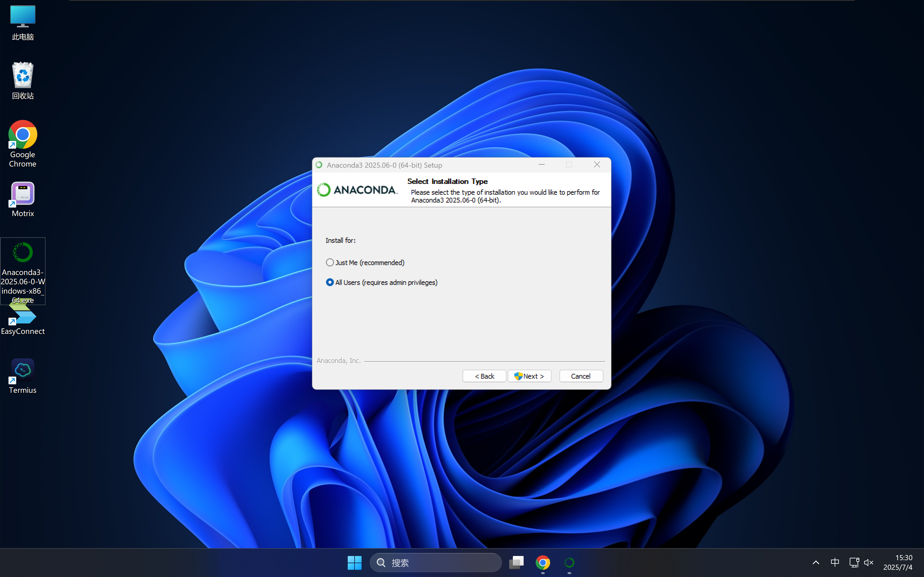Screen dimensions: 924x577
Task: Open the Motrix desktop icon
Action: 23,194
